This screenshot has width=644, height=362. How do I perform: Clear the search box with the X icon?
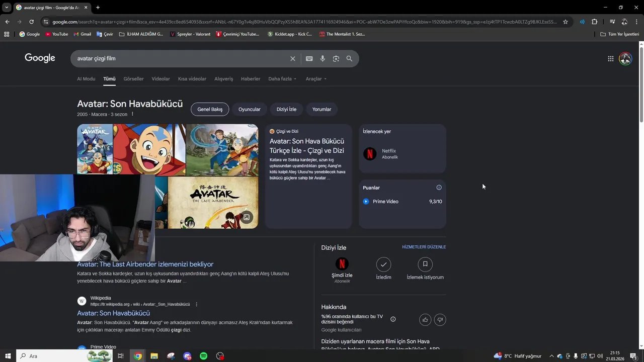[x=292, y=59]
